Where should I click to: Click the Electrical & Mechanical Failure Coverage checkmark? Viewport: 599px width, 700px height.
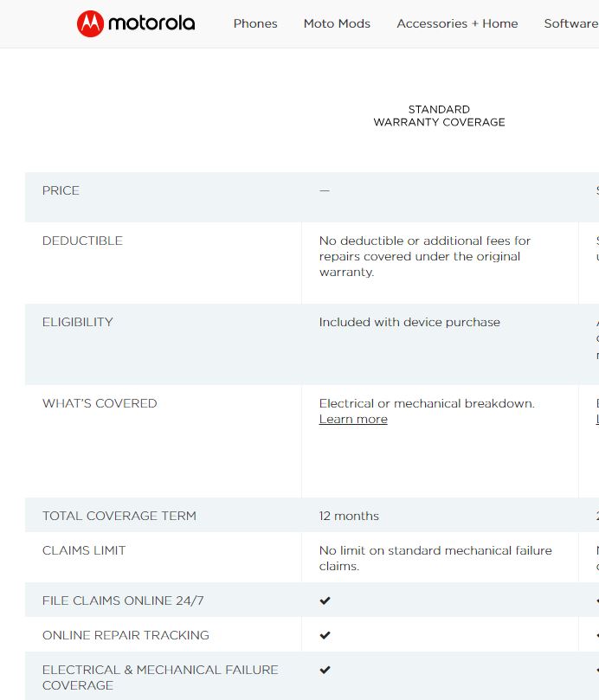pyautogui.click(x=325, y=670)
